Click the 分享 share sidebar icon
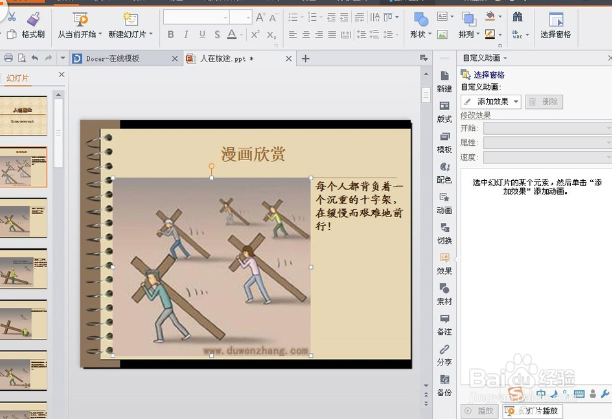This screenshot has width=612, height=419. coord(445,355)
